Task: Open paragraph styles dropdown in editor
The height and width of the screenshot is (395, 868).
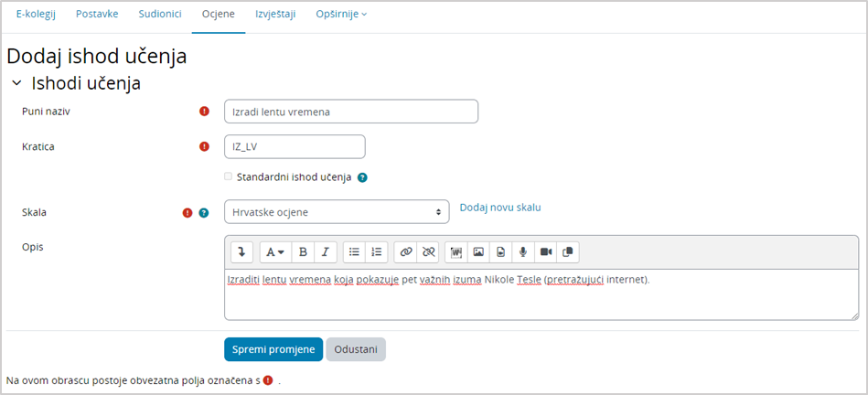Action: point(274,252)
